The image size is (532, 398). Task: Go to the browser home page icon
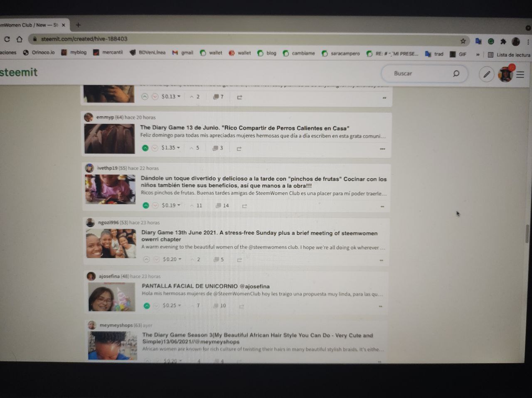coord(19,39)
